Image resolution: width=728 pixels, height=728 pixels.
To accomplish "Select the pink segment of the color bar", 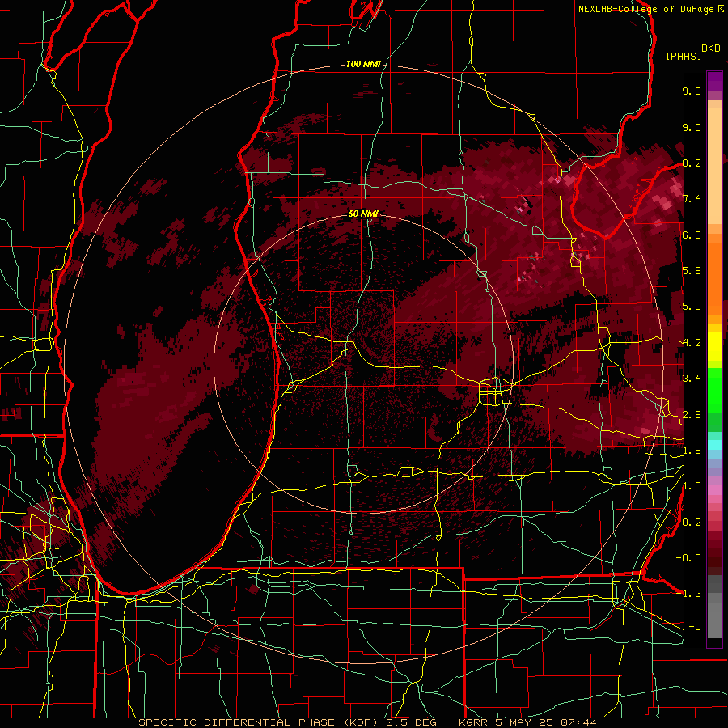I will click(x=714, y=490).
